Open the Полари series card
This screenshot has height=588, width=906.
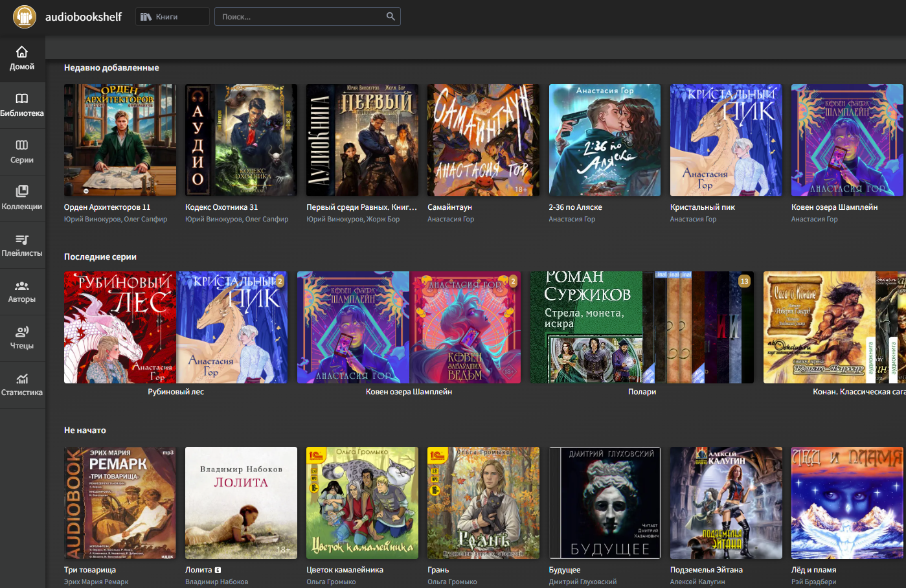(642, 328)
